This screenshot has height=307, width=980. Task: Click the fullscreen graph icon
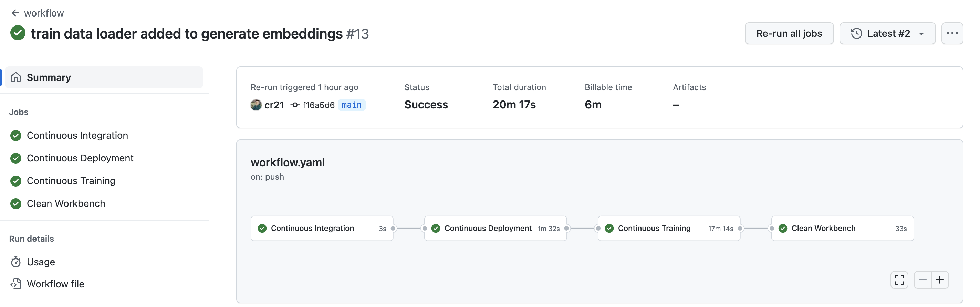coord(899,280)
